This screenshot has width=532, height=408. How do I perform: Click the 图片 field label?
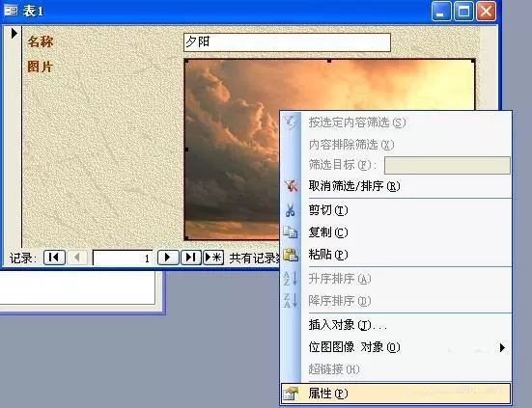(40, 67)
